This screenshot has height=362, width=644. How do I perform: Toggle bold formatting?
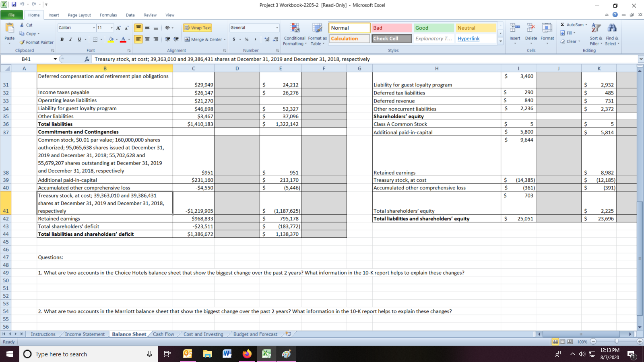click(x=62, y=40)
